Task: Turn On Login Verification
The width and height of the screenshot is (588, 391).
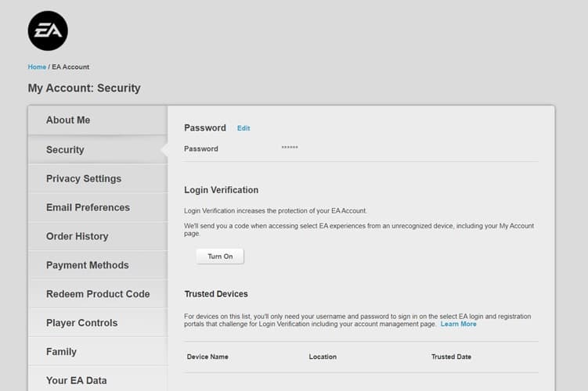Action: click(x=220, y=256)
